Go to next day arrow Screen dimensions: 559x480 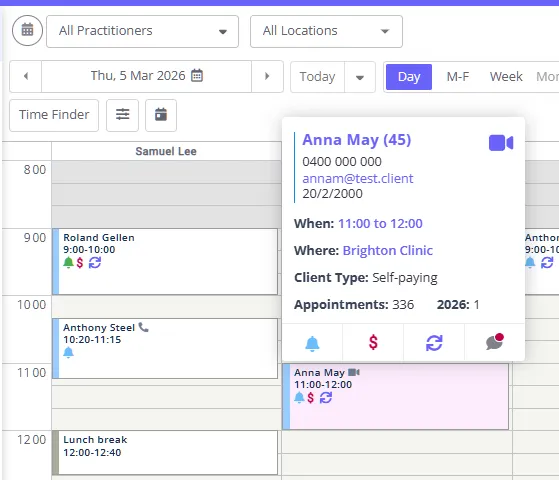[x=267, y=76]
